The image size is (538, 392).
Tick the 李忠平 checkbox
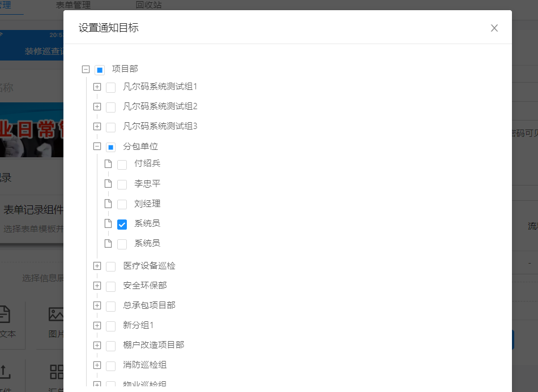122,184
